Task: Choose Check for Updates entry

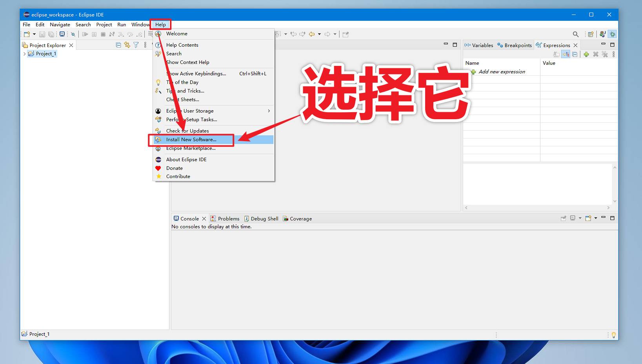Action: pyautogui.click(x=213, y=131)
